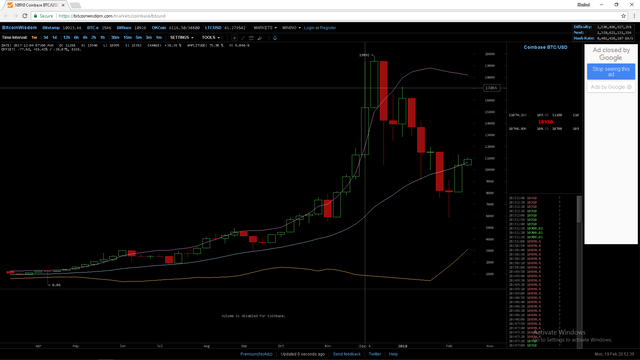640x360 pixels.
Task: Click Stop seeing this ad button
Action: [x=611, y=71]
